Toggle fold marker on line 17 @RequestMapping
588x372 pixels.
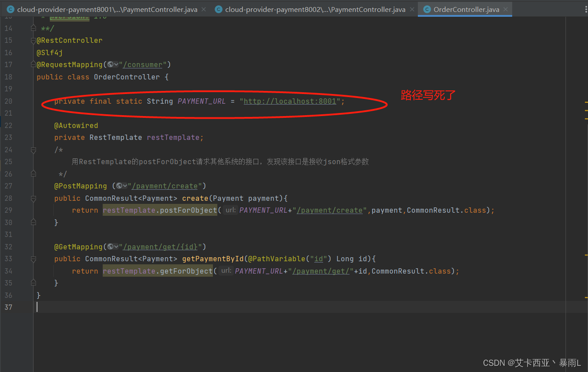[33, 65]
